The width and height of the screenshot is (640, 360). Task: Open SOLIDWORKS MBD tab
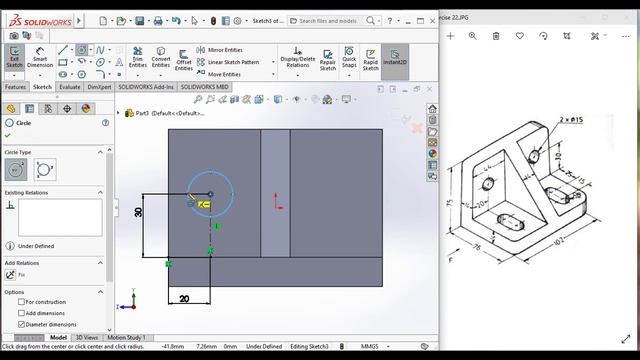point(204,87)
